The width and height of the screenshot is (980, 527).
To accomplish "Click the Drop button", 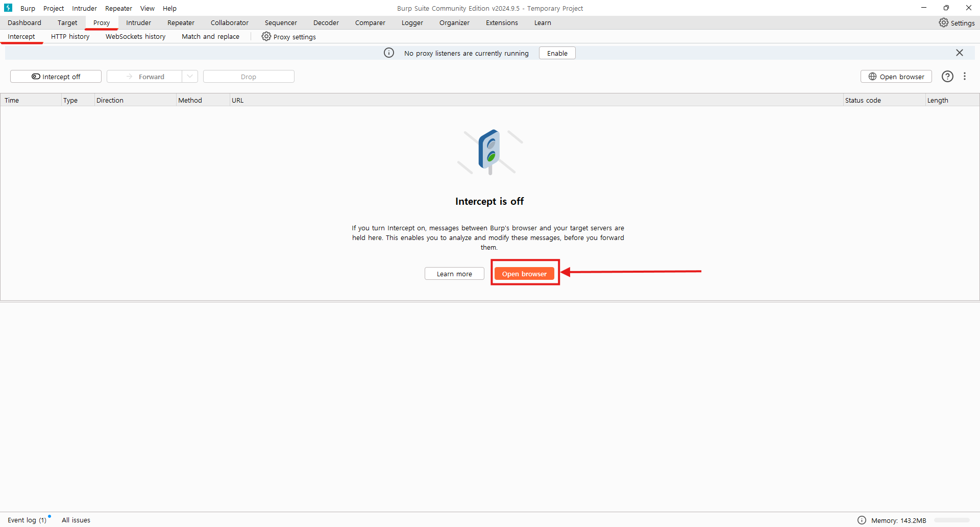I will (249, 77).
